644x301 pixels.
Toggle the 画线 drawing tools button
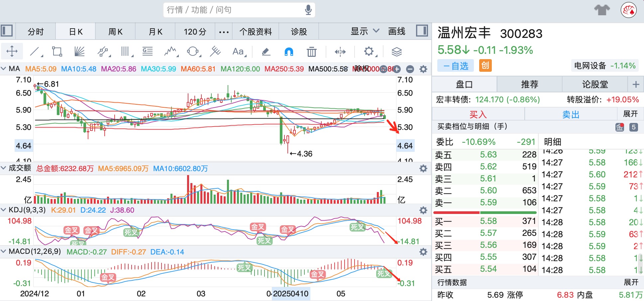click(397, 31)
